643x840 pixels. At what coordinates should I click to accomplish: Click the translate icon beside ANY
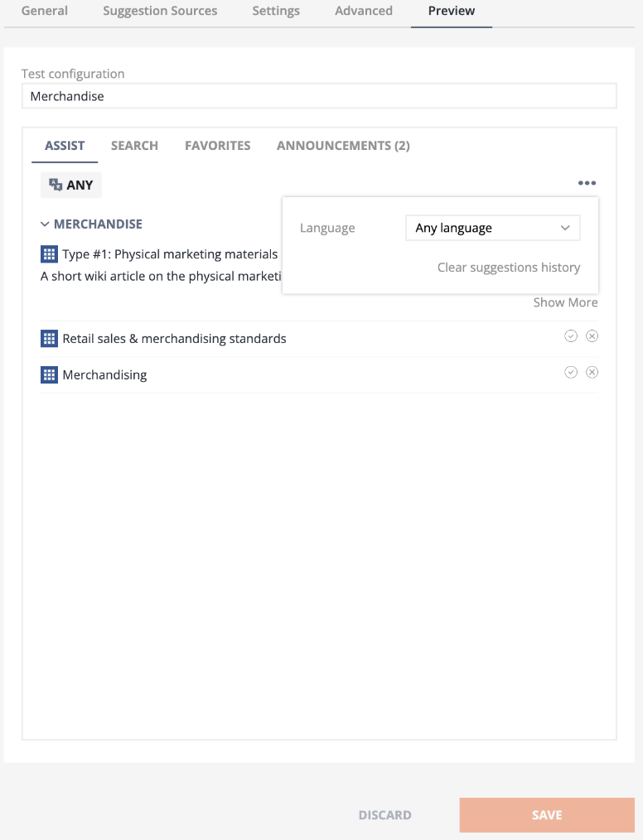point(56,185)
